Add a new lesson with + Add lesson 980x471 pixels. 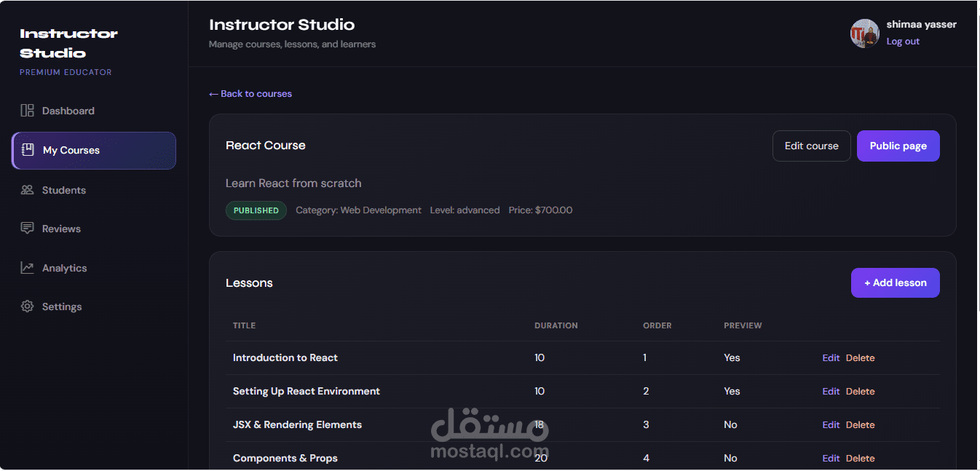click(895, 282)
